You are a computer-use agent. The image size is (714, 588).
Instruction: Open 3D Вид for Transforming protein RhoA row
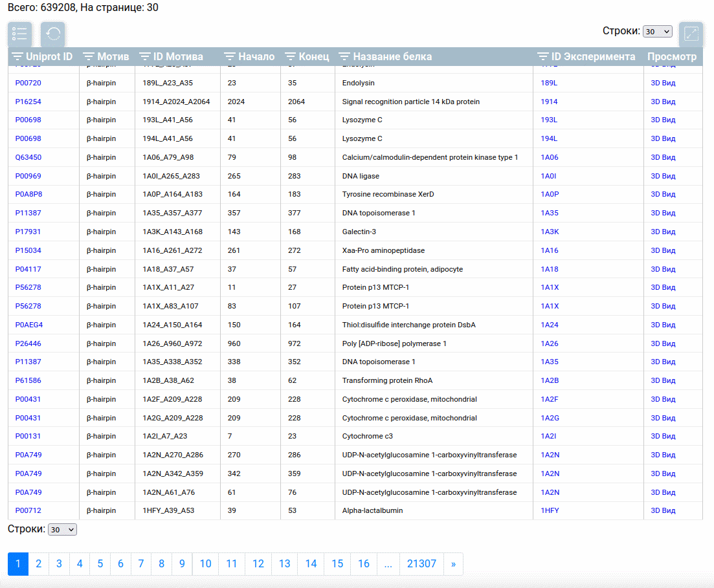click(663, 380)
